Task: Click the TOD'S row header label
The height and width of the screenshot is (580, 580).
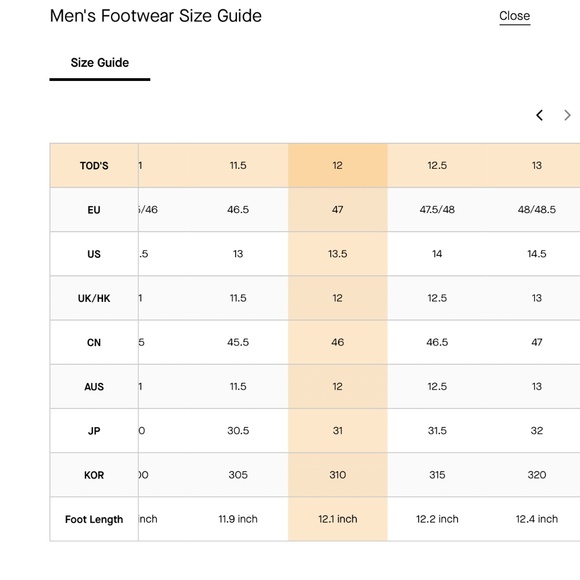Action: coord(94,166)
